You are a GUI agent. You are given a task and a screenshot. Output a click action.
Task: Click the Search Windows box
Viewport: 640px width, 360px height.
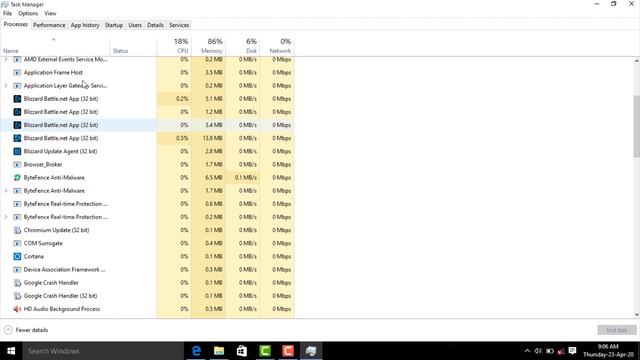[103, 351]
